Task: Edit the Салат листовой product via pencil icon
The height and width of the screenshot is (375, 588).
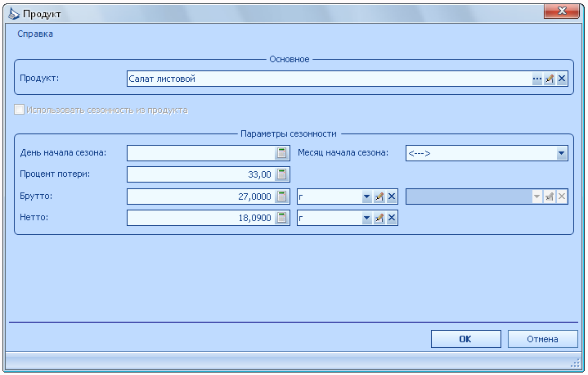Action: (550, 79)
